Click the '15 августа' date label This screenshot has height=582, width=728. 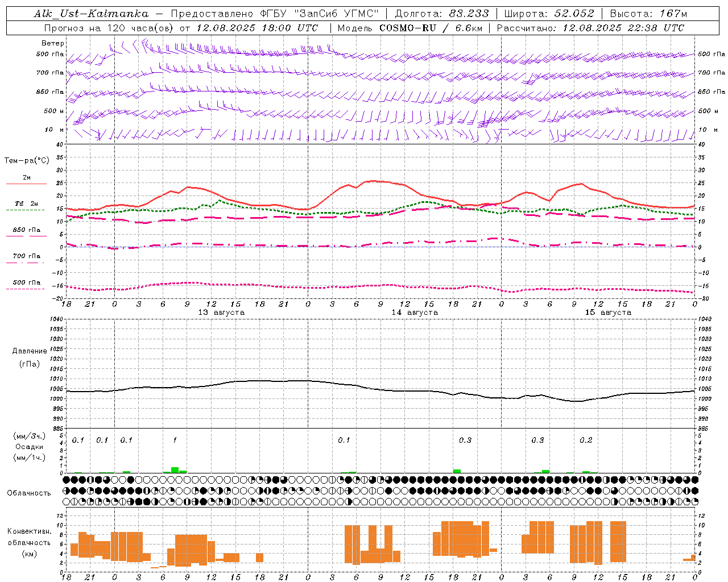point(608,313)
